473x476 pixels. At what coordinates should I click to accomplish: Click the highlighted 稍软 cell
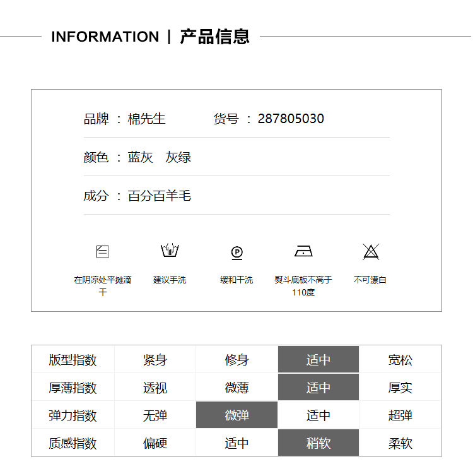[318, 443]
